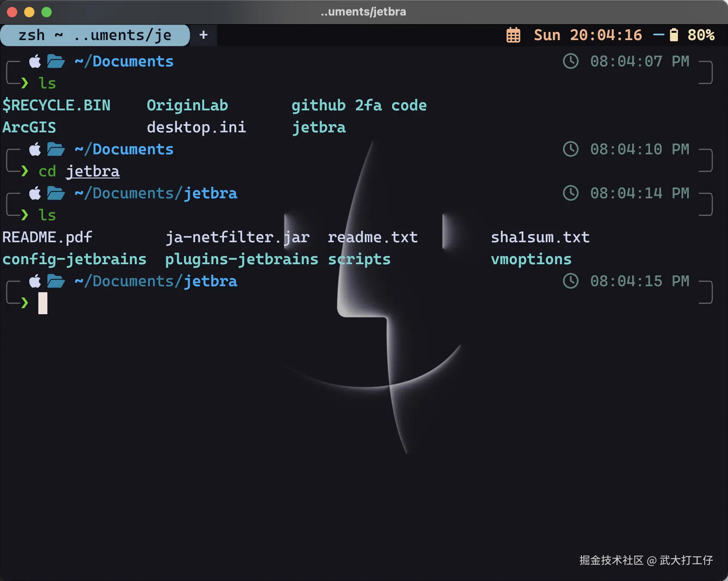Image resolution: width=728 pixels, height=581 pixels.
Task: Click the ~/Documents/jetbra path on the 08:04:15 PM prompt
Action: 156,281
